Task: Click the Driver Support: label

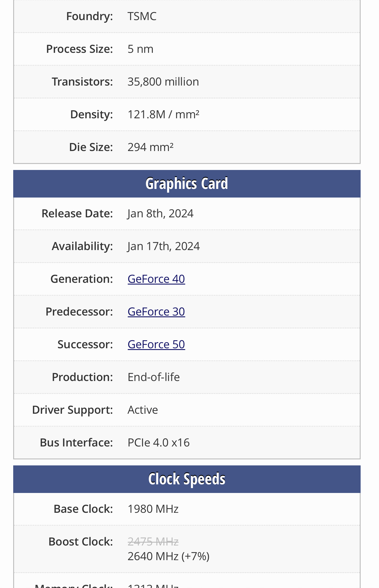Action: [72, 410]
